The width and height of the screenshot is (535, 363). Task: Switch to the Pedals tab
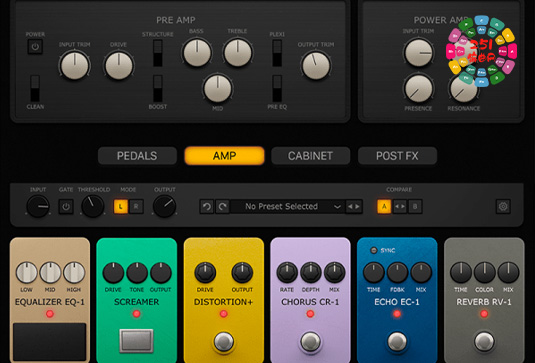(137, 156)
